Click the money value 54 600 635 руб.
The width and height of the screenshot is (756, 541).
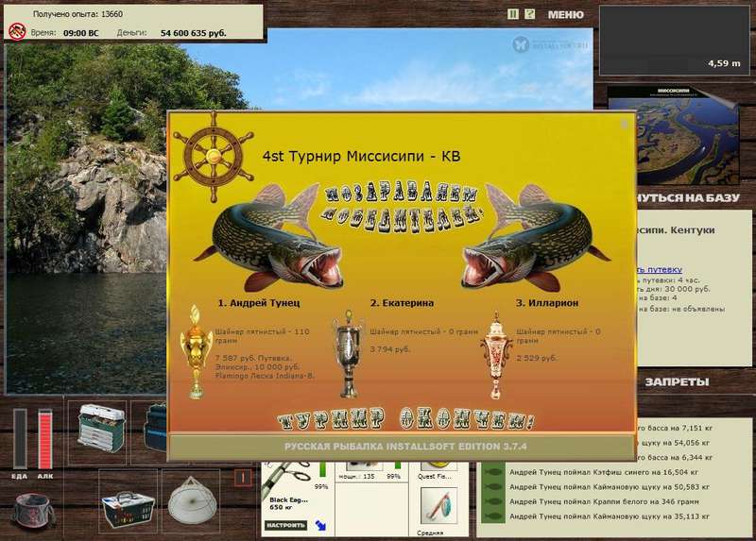(x=194, y=33)
